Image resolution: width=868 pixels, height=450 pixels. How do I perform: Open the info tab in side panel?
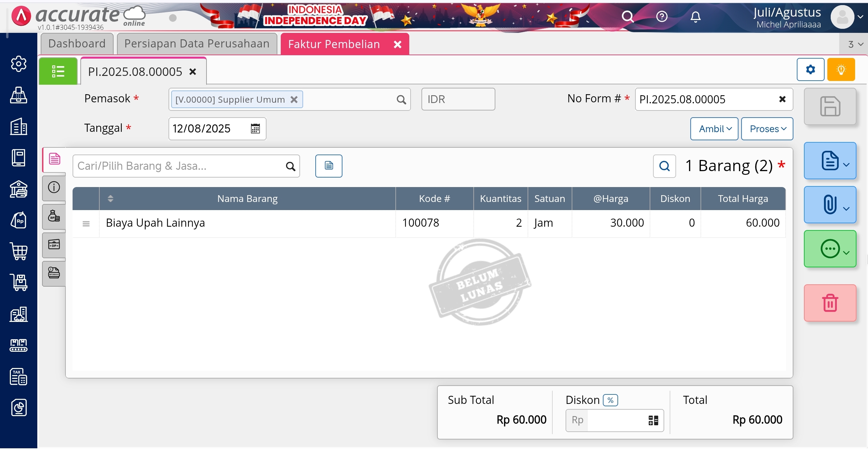(54, 187)
